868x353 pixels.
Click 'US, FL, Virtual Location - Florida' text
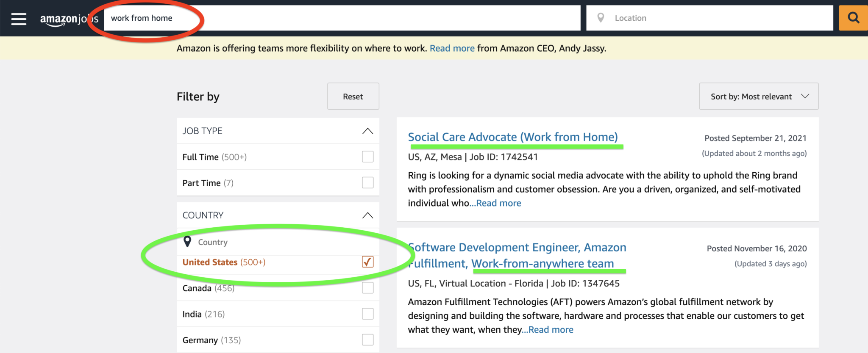click(476, 284)
